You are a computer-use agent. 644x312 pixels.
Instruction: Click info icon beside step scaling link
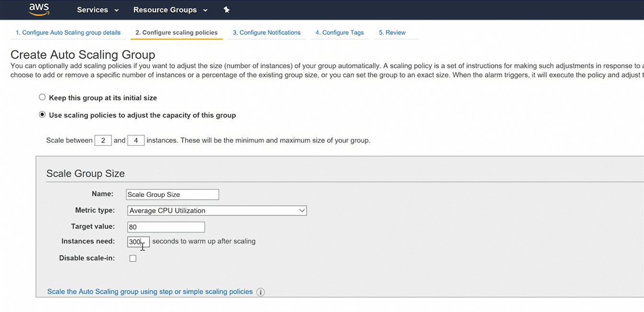pos(260,292)
